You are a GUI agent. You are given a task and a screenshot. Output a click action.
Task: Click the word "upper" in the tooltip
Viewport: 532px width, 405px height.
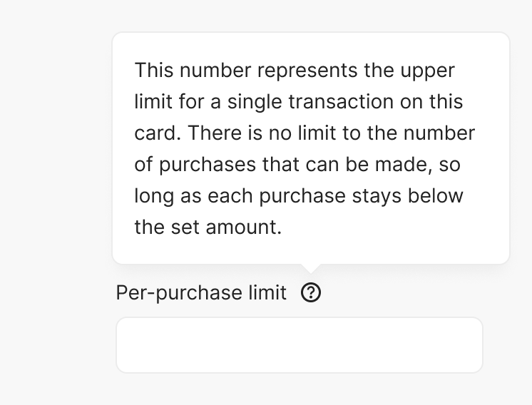(x=426, y=71)
